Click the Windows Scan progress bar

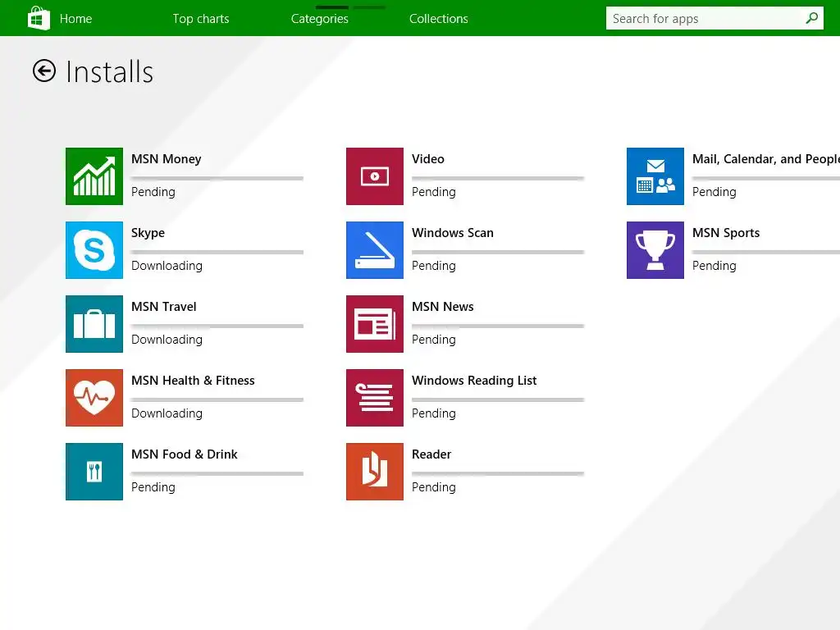click(498, 253)
